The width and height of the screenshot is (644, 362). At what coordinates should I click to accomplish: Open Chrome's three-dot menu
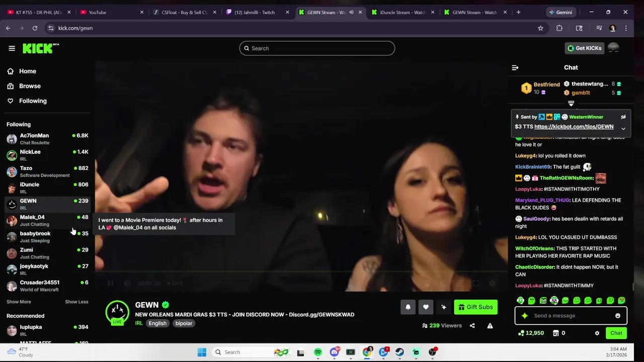coord(626,28)
